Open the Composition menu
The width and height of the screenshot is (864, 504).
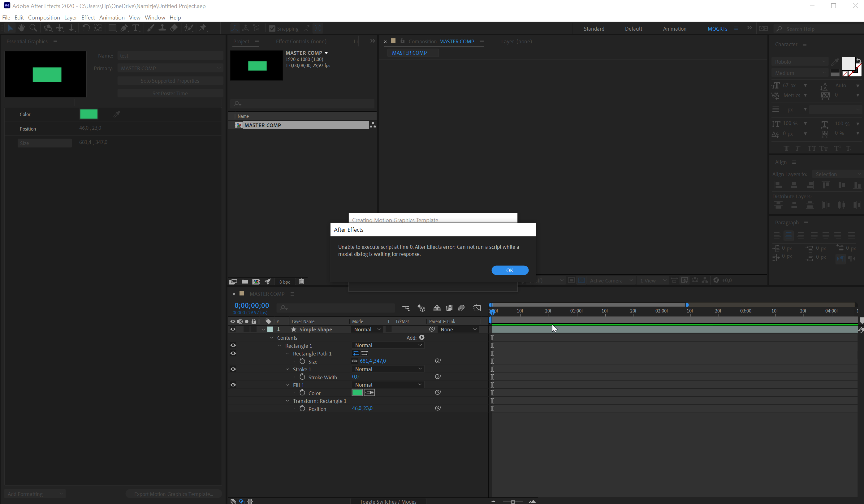point(44,18)
